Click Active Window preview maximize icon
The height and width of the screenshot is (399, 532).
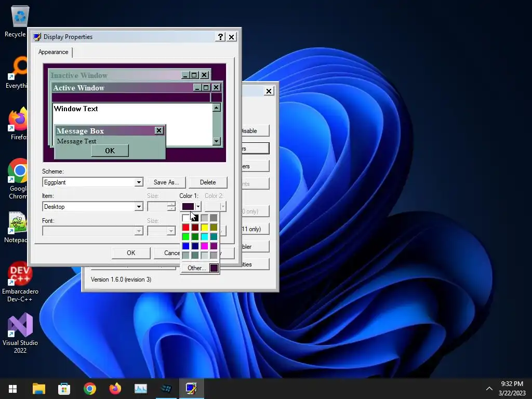pos(206,87)
